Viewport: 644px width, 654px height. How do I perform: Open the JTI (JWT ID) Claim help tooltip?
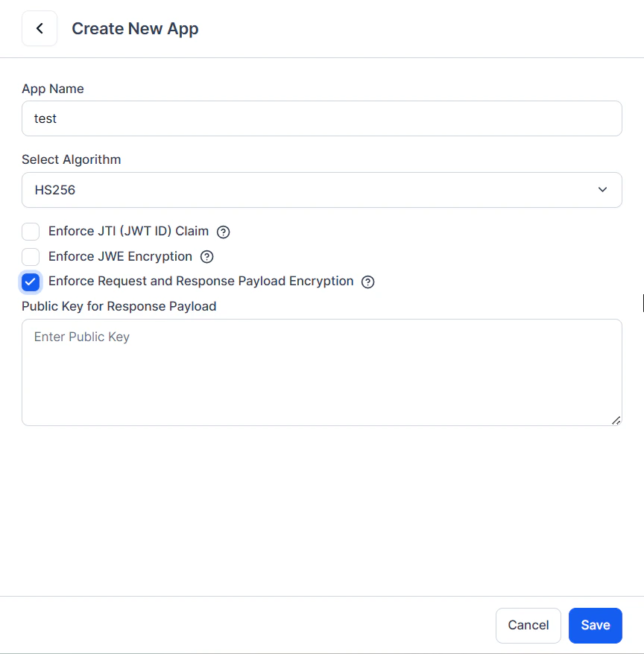click(223, 232)
